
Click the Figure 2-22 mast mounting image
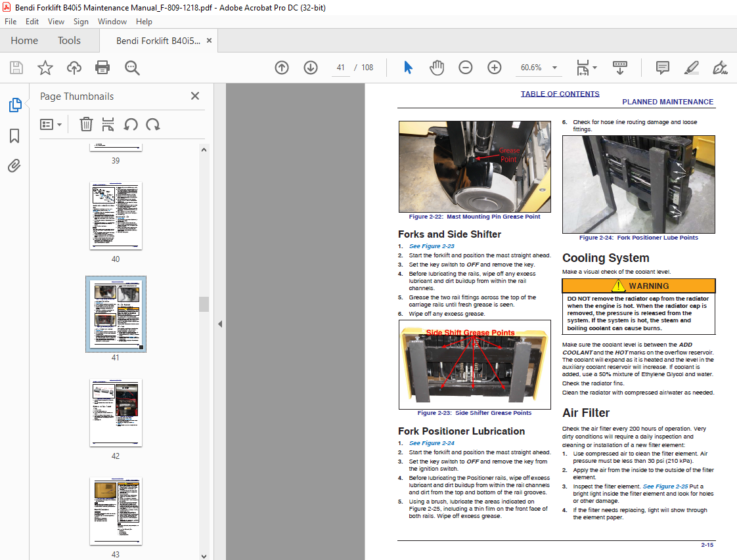click(x=475, y=167)
